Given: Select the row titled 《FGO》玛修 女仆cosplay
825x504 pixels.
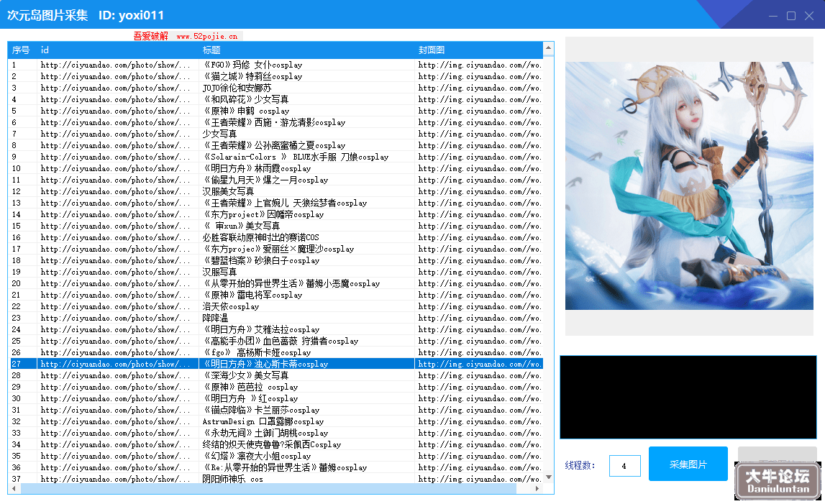Looking at the screenshot, I should pos(275,65).
